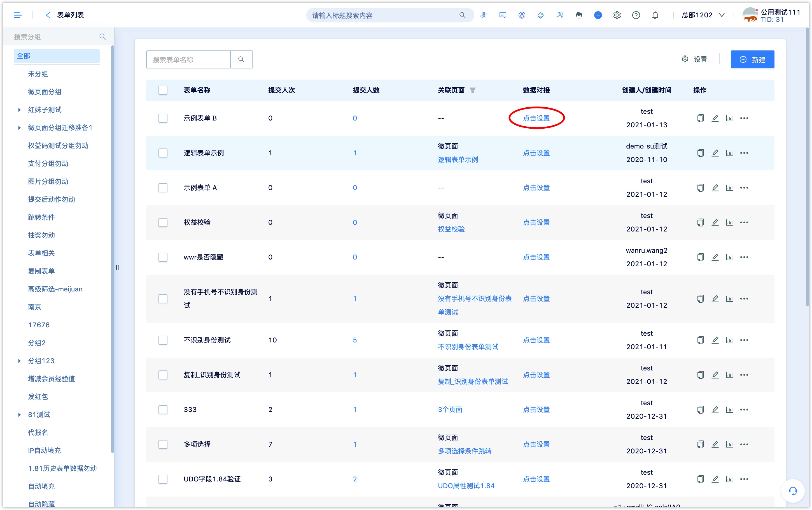Click the sidebar group list scrollbar
Image resolution: width=812 pixels, height=510 pixels.
112,250
